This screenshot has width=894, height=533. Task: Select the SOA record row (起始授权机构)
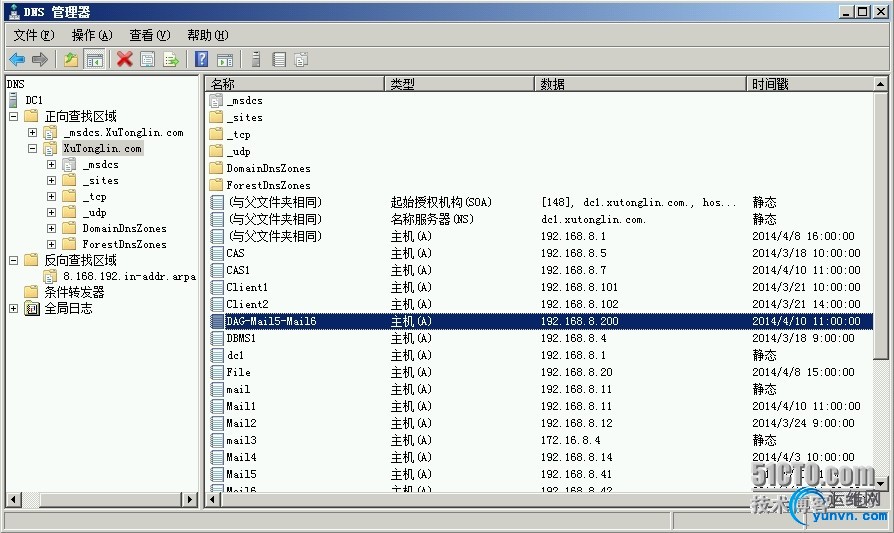tap(541, 202)
